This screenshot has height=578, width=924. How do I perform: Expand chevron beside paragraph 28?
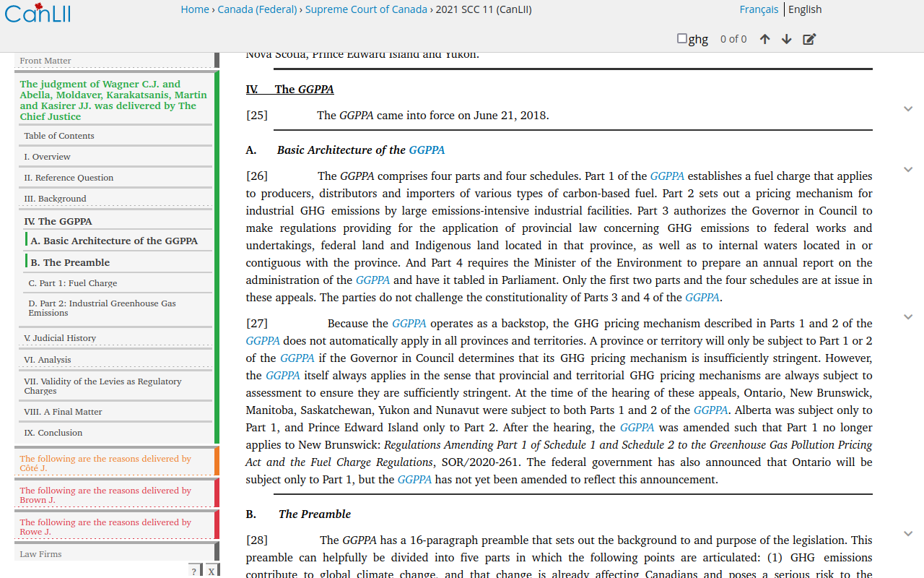click(908, 534)
